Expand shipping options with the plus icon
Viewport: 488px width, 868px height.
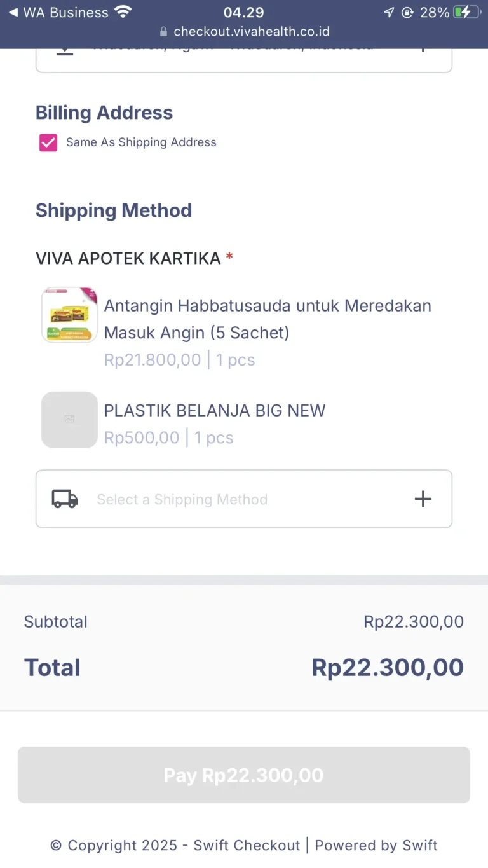(x=423, y=499)
